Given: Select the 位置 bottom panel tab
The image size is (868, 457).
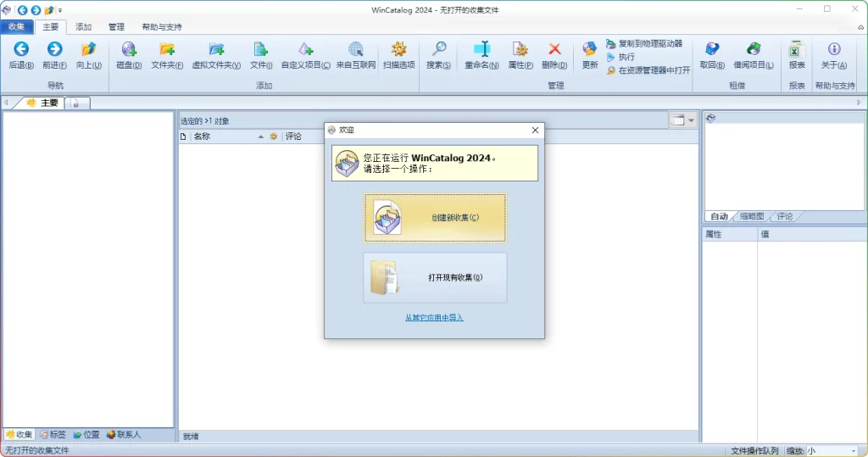Looking at the screenshot, I should pyautogui.click(x=86, y=435).
